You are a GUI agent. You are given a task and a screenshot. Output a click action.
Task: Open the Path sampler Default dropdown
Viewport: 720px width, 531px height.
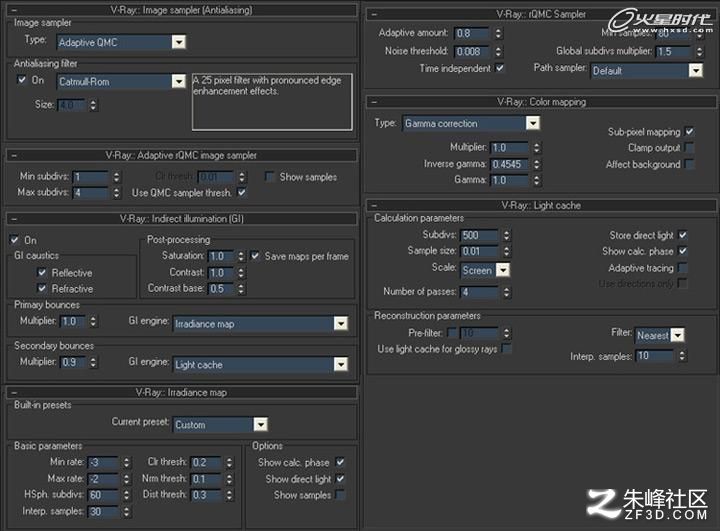pos(647,71)
